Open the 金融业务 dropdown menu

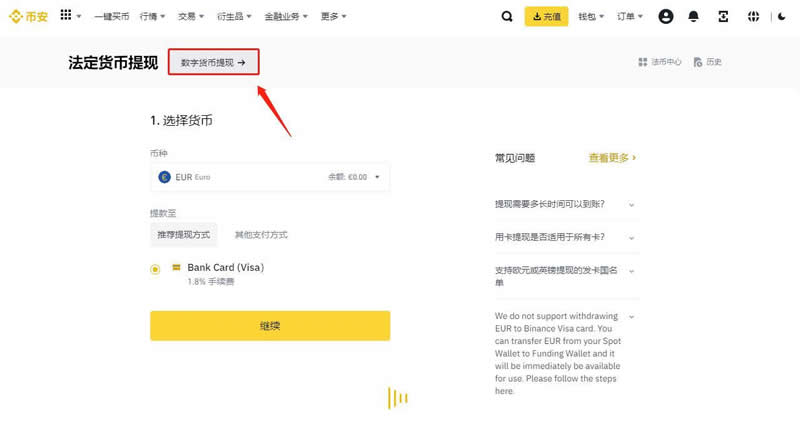[x=286, y=16]
